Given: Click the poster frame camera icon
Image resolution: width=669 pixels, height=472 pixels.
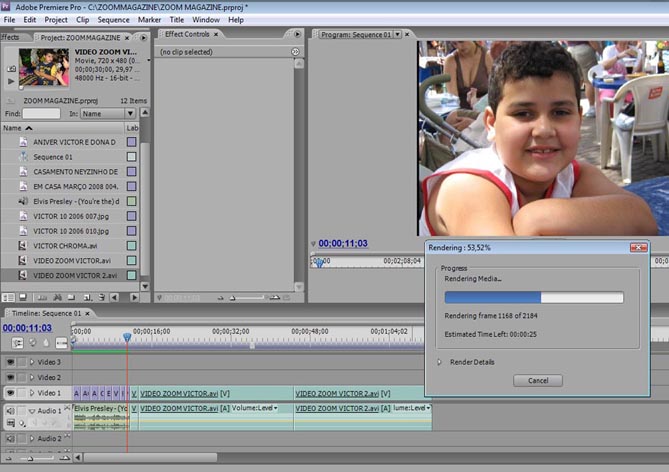Looking at the screenshot, I should [10, 70].
